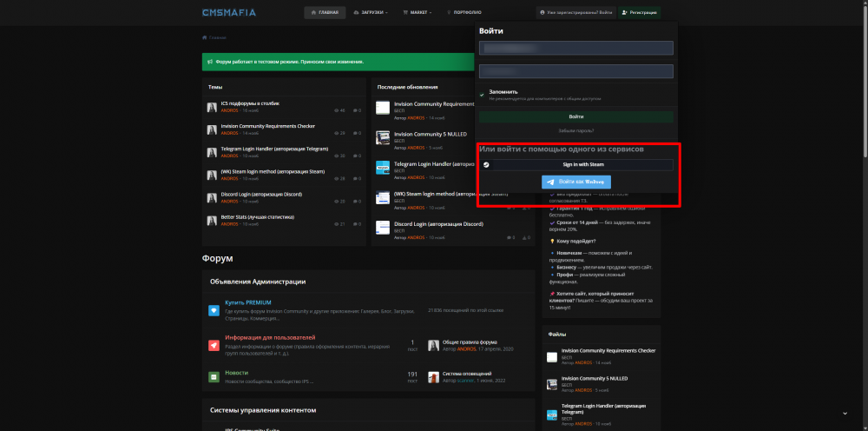Open Discord Login thumbnail in Последние обновления
The height and width of the screenshot is (431, 868).
[383, 228]
